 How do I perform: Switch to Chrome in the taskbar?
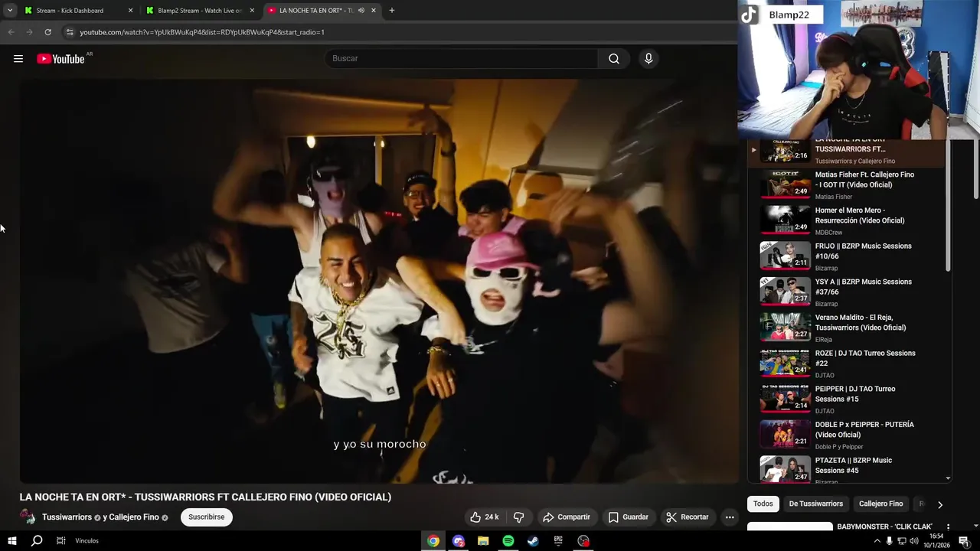pyautogui.click(x=433, y=541)
